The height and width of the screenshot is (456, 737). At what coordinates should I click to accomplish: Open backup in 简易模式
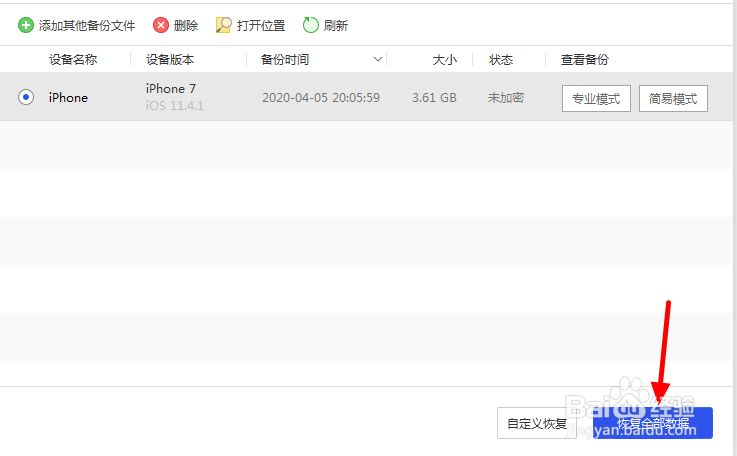point(673,99)
